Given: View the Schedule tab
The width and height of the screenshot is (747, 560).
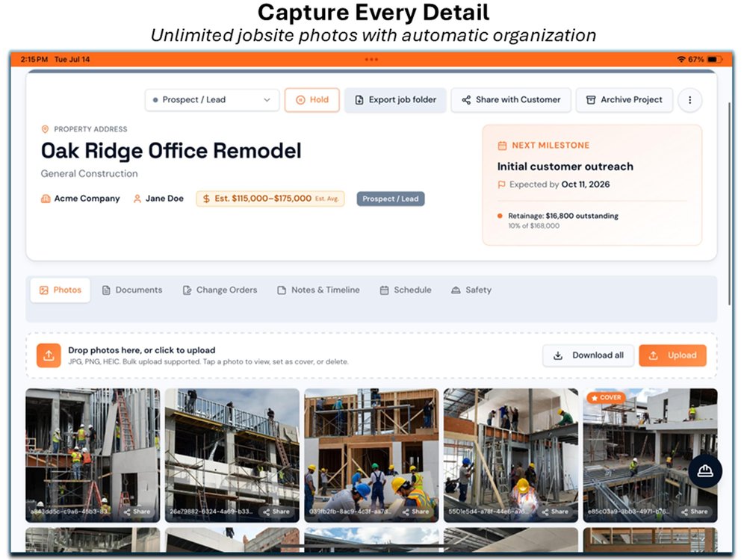Looking at the screenshot, I should coord(406,290).
